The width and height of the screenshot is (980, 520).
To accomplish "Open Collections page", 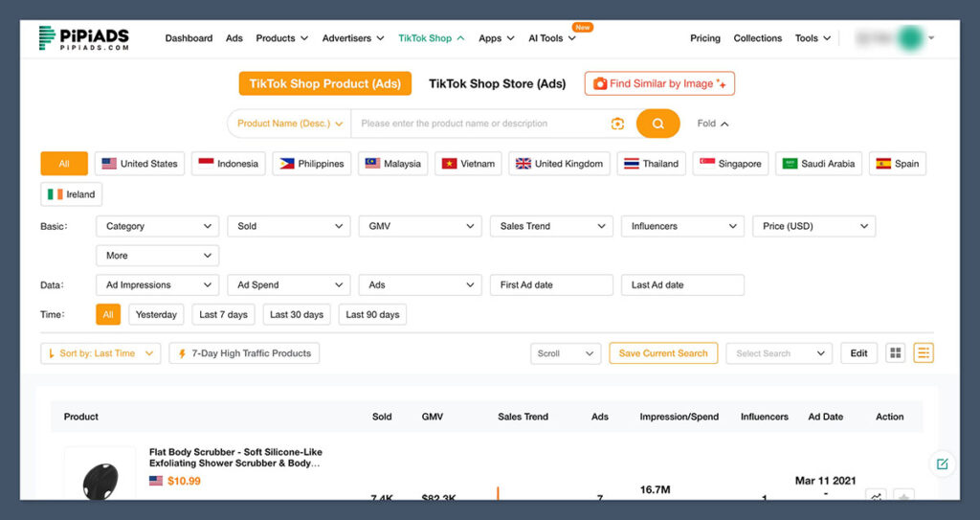I will point(758,38).
